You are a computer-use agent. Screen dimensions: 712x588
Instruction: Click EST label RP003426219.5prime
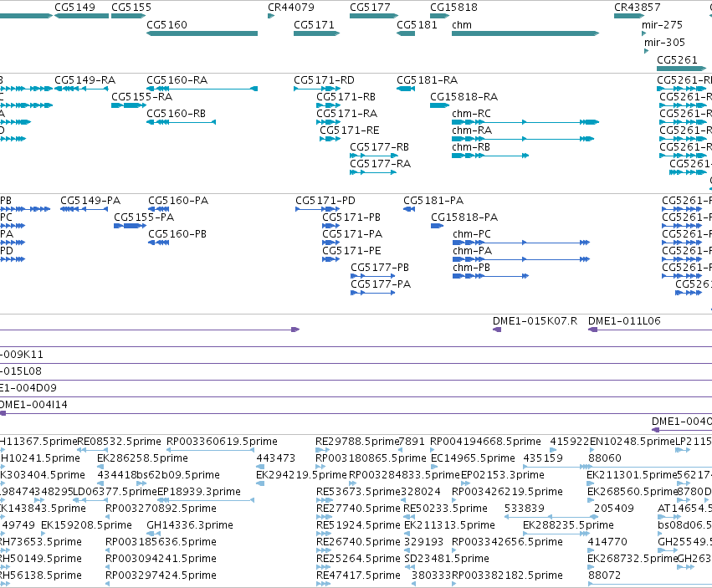pyautogui.click(x=507, y=492)
